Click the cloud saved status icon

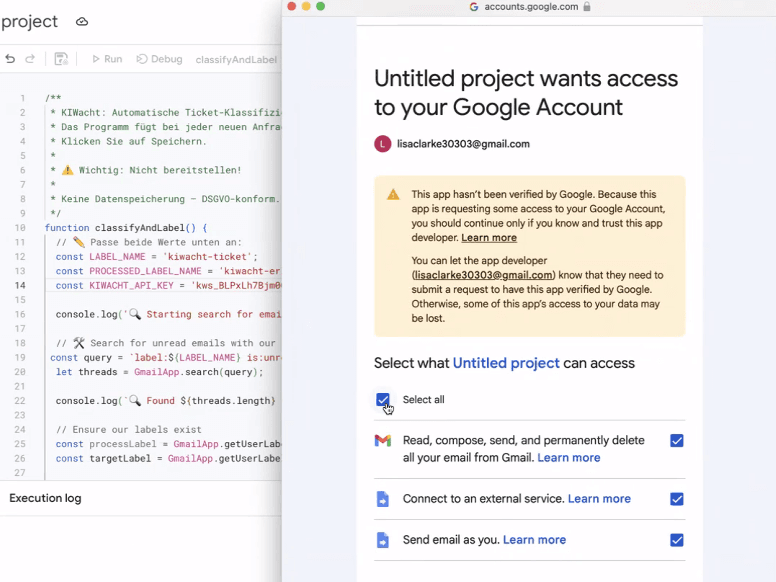82,22
